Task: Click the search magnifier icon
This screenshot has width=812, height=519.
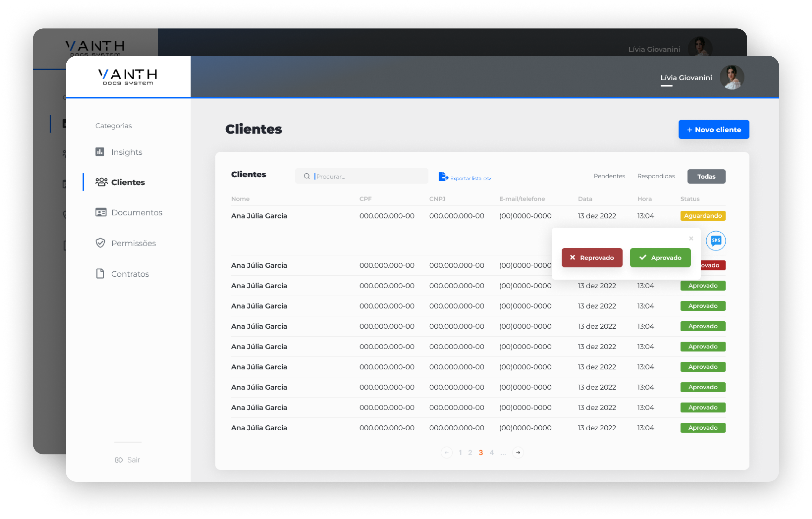Action: click(x=307, y=176)
